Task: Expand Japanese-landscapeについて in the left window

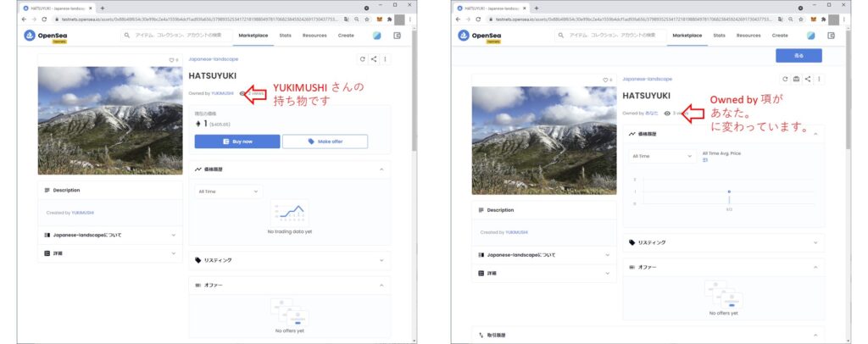Action: (x=109, y=235)
